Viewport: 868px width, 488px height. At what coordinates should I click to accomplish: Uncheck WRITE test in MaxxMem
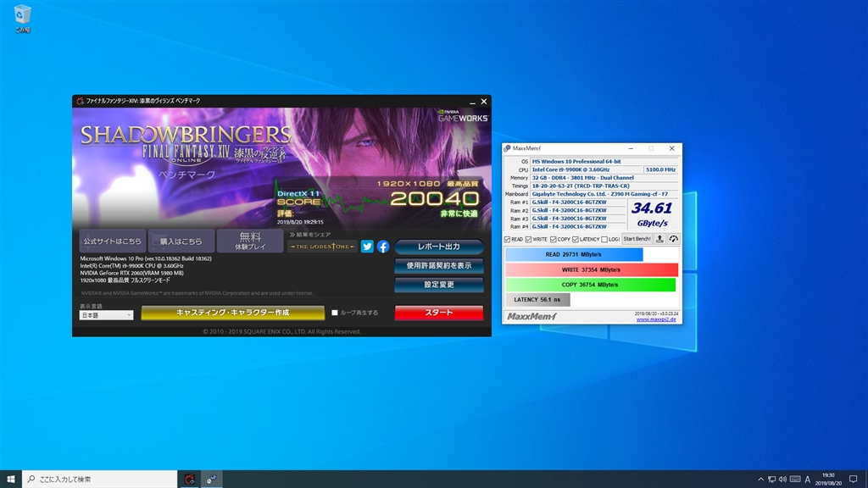click(529, 239)
